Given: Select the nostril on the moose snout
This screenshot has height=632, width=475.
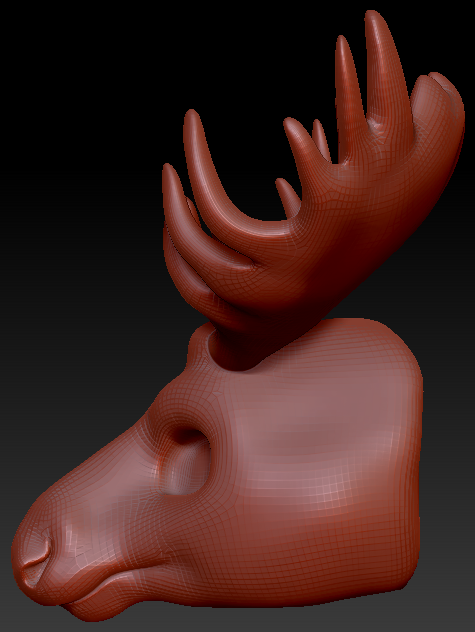Looking at the screenshot, I should 40,554.
